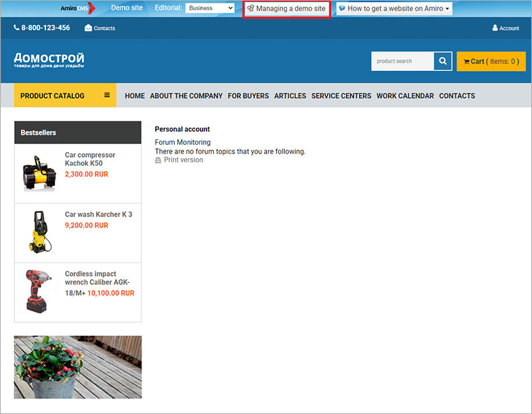Go to About the Company page
The width and height of the screenshot is (532, 414).
coord(186,95)
